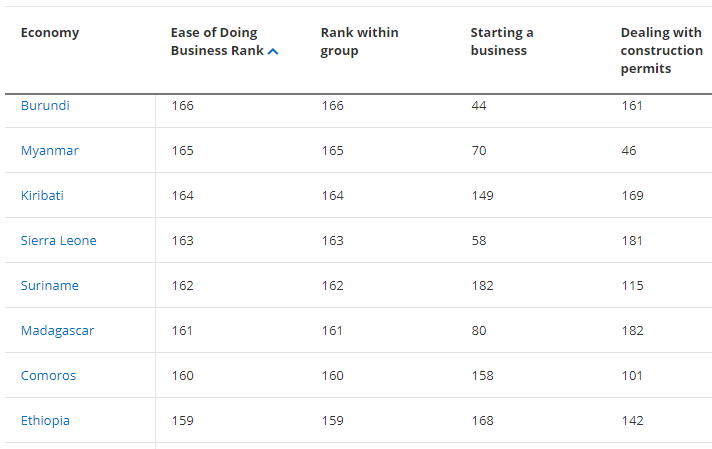Image resolution: width=712 pixels, height=449 pixels.
Task: Select Suriname's starting a business value 182
Action: (x=482, y=285)
